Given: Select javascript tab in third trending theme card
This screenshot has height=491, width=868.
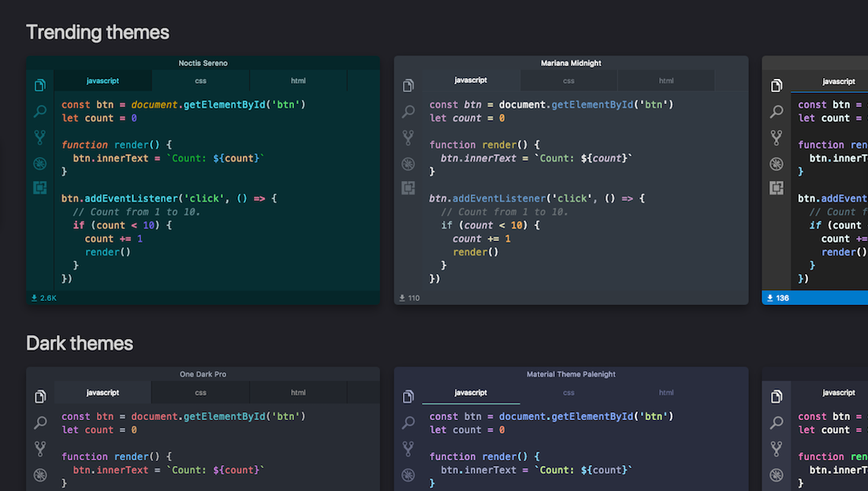Looking at the screenshot, I should [x=829, y=81].
